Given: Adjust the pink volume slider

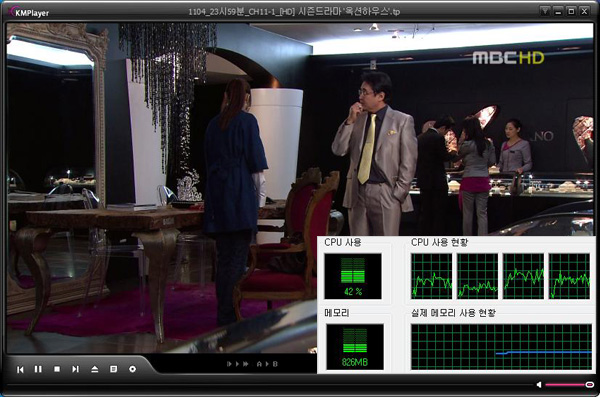Looking at the screenshot, I should (569, 384).
